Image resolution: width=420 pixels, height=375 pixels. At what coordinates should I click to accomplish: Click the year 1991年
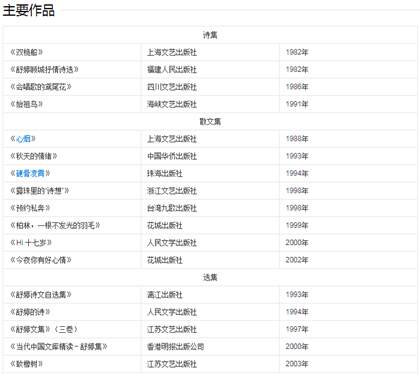[x=297, y=104]
